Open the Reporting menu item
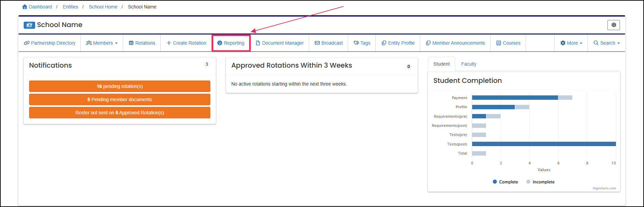 (x=231, y=43)
